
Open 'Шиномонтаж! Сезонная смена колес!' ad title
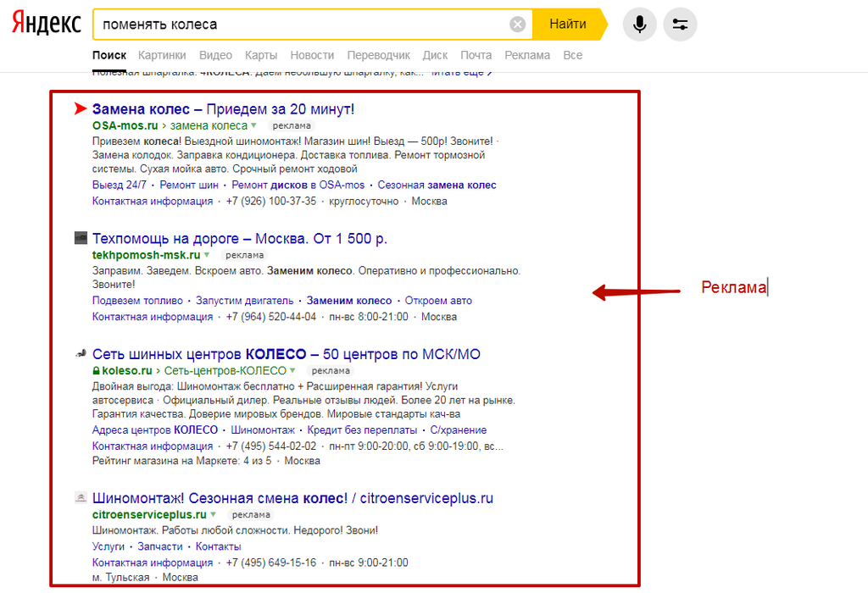[x=292, y=498]
